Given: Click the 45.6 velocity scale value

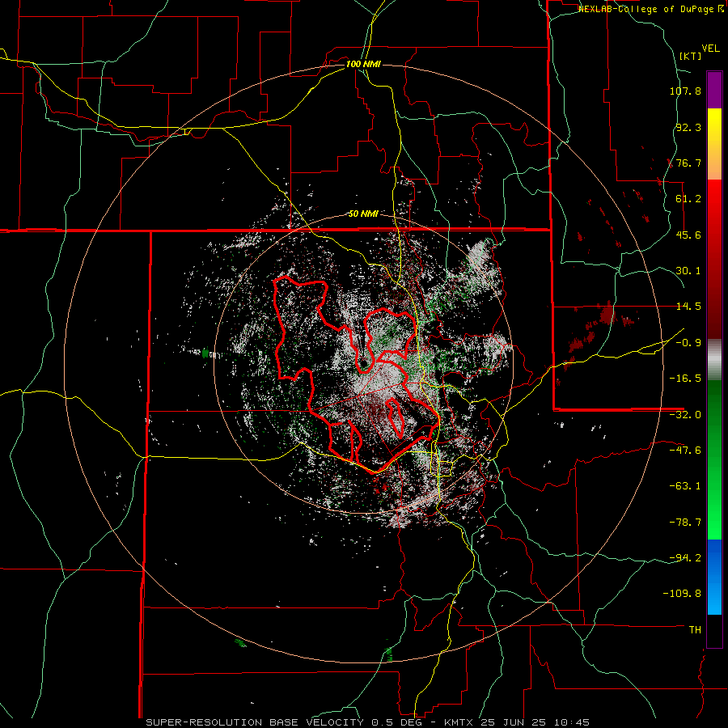Looking at the screenshot, I should click(x=688, y=235).
